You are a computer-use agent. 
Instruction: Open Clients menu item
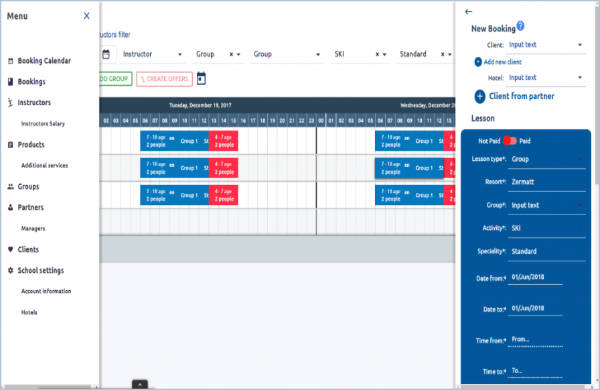28,250
